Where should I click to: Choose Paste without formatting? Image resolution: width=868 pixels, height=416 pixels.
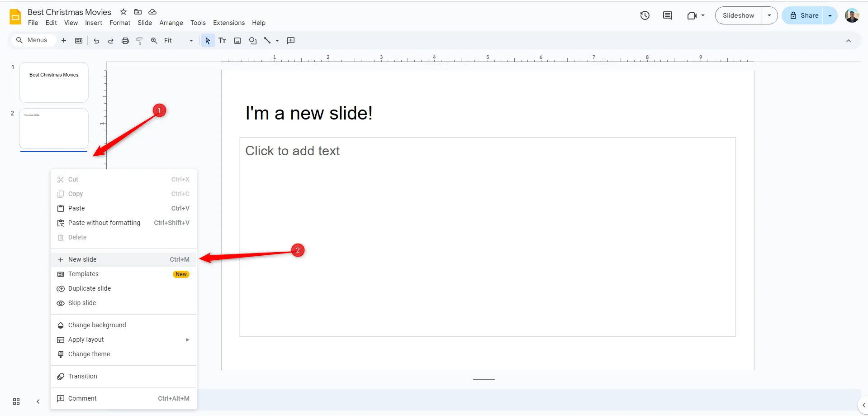(x=123, y=223)
